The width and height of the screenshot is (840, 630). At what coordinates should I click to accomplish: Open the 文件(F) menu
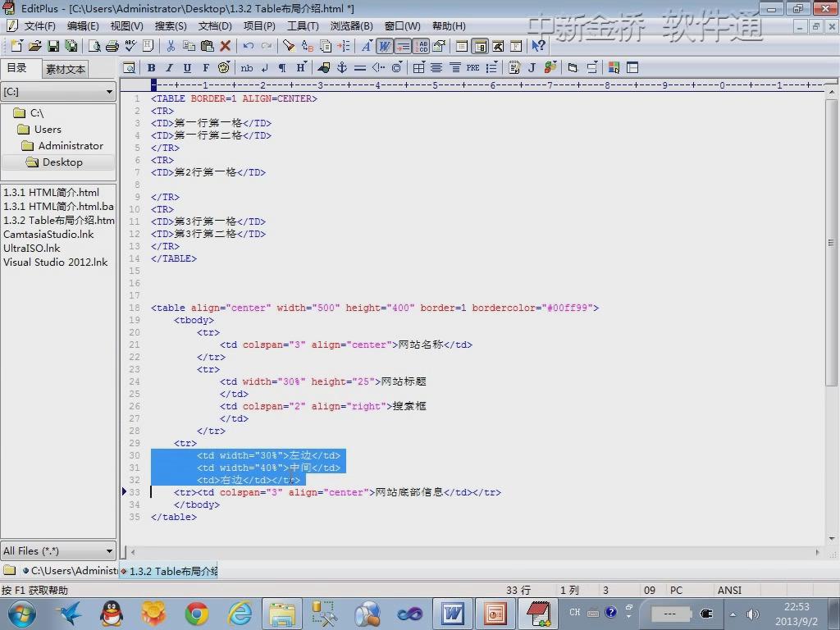[x=39, y=25]
